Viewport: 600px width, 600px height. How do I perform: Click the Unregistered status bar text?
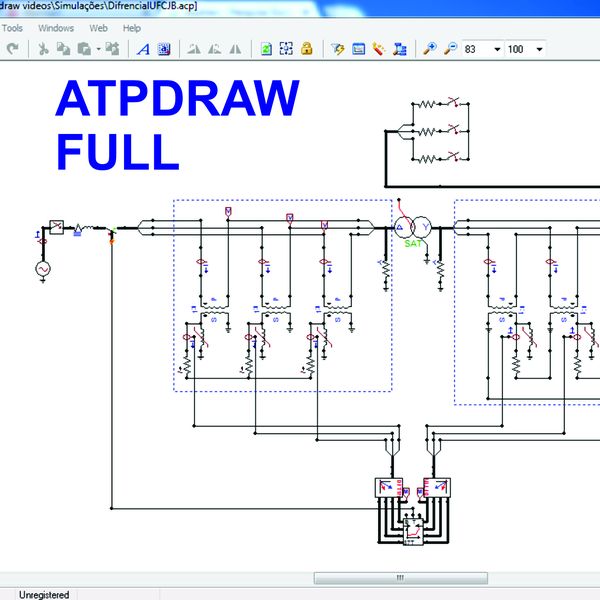click(x=44, y=595)
